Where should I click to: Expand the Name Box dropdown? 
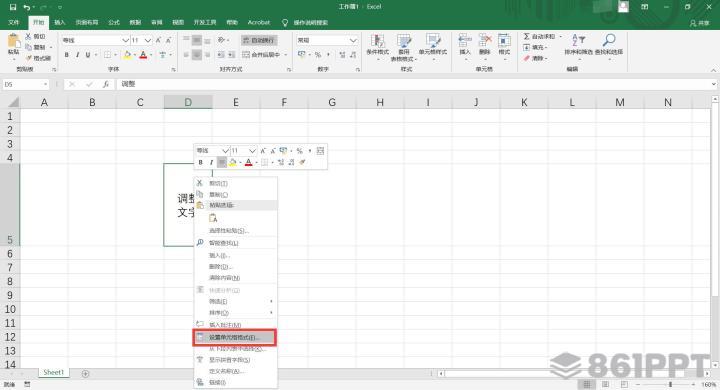click(45, 85)
